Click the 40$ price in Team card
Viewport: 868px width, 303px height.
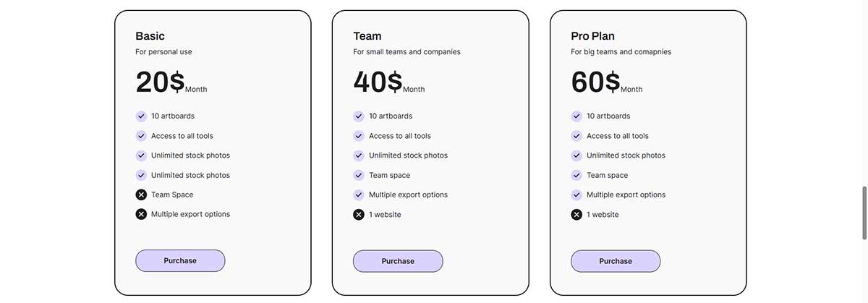378,82
